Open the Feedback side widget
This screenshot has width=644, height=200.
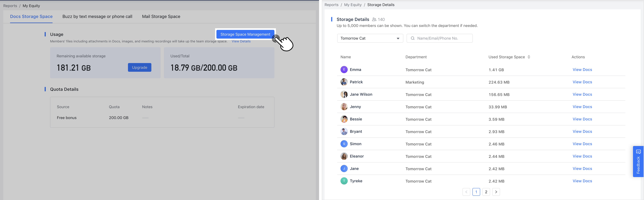[638, 162]
